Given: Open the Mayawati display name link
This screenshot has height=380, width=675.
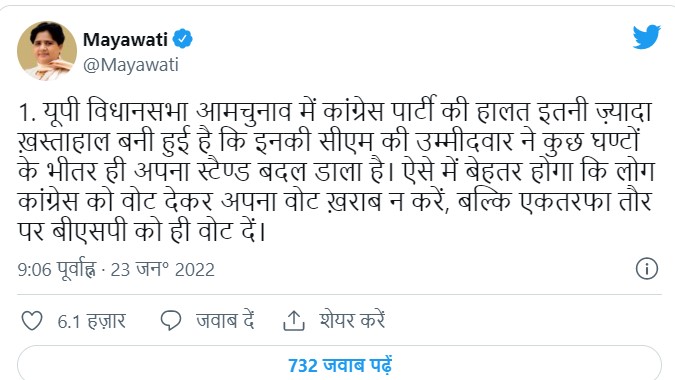Looking at the screenshot, I should pos(125,40).
